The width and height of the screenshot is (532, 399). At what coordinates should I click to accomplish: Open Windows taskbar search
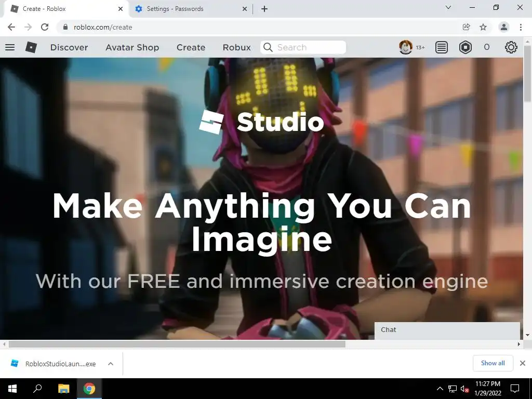point(37,389)
